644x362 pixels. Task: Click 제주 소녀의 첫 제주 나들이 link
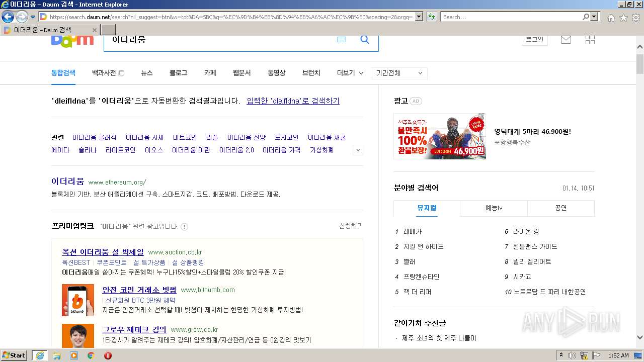coord(439,338)
